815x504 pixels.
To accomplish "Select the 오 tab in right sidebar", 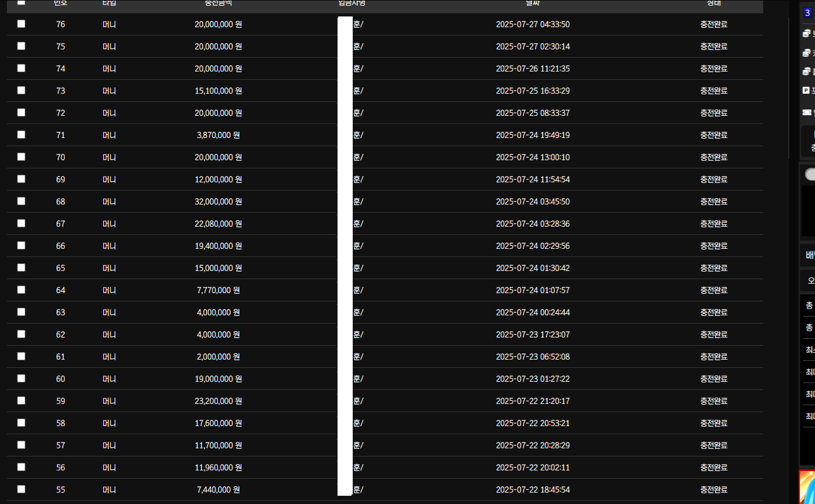I will click(x=811, y=280).
